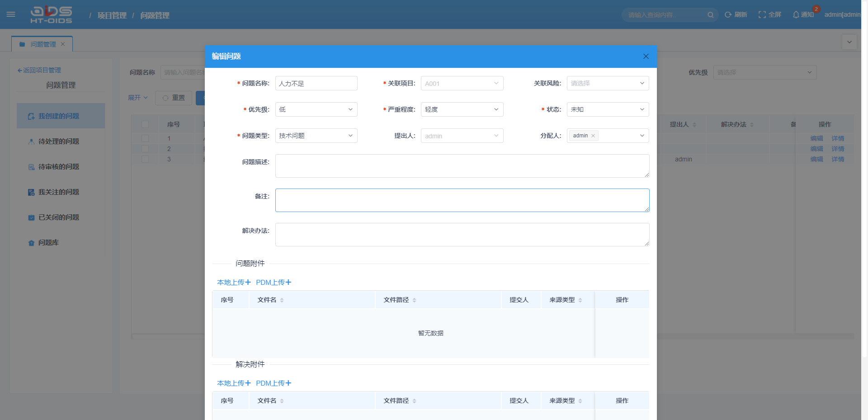Screen dimensions: 868x420
Task: Toggle fullscreen icon in header
Action: point(762,15)
